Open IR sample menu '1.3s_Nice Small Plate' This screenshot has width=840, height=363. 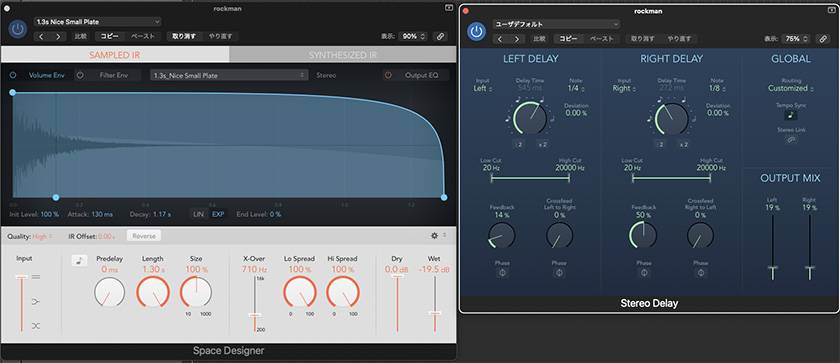pos(229,75)
